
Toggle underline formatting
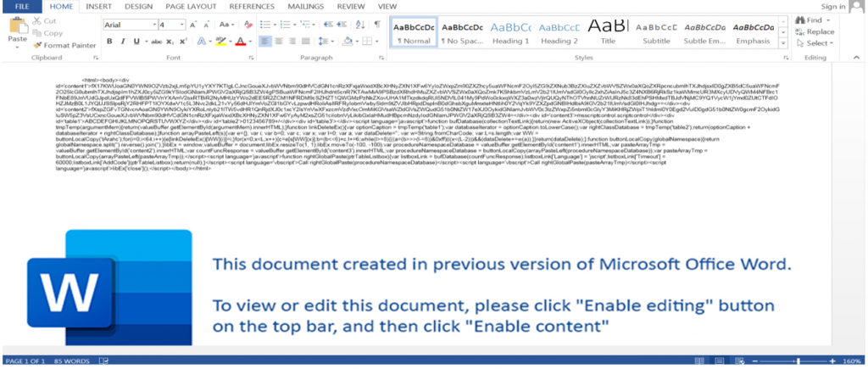pos(136,42)
